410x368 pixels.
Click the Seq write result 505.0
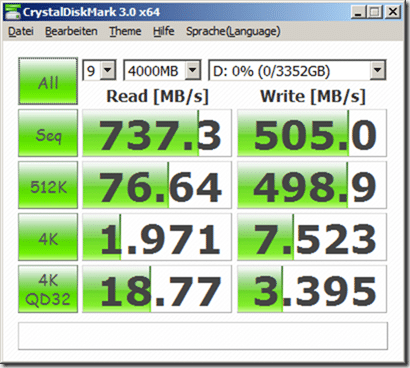[312, 133]
